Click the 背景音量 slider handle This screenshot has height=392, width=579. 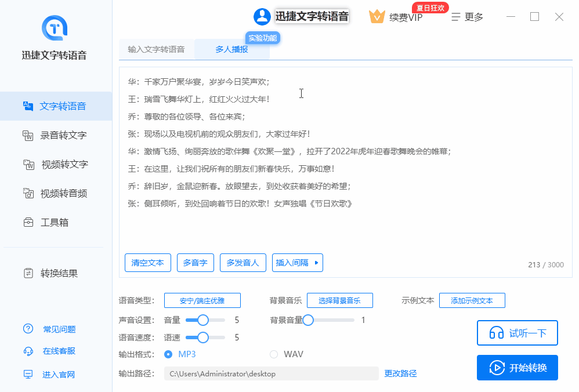click(308, 320)
